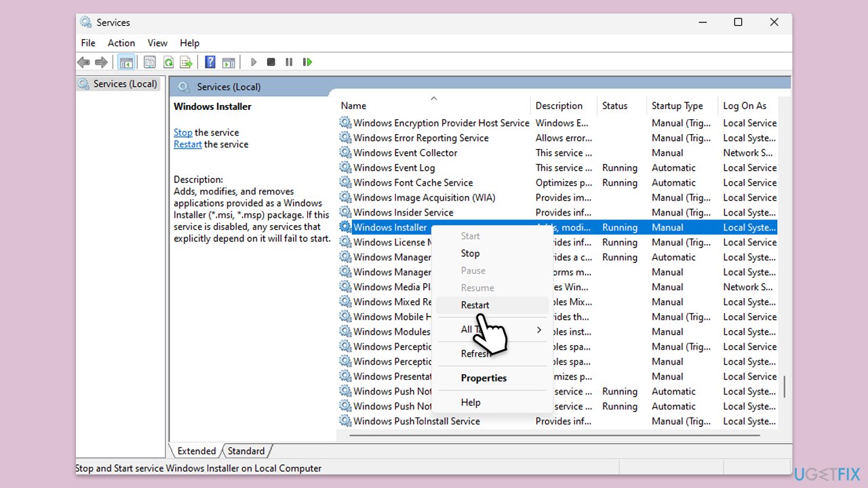The height and width of the screenshot is (488, 868).
Task: Sort services by the Status column header
Action: (614, 106)
